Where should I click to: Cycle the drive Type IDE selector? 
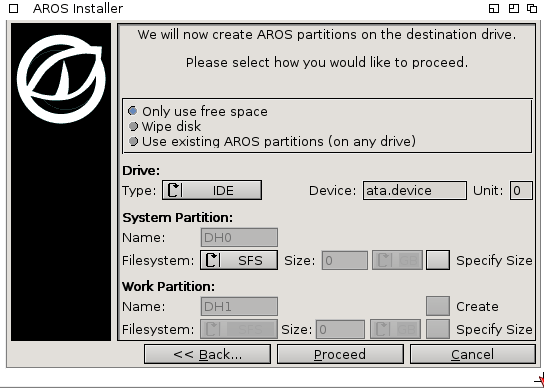point(212,190)
